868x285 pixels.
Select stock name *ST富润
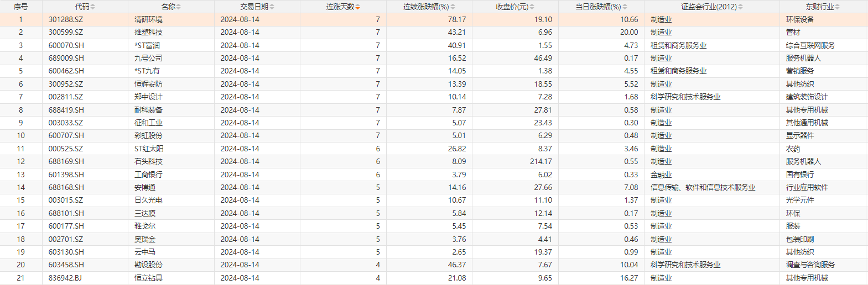coord(147,45)
